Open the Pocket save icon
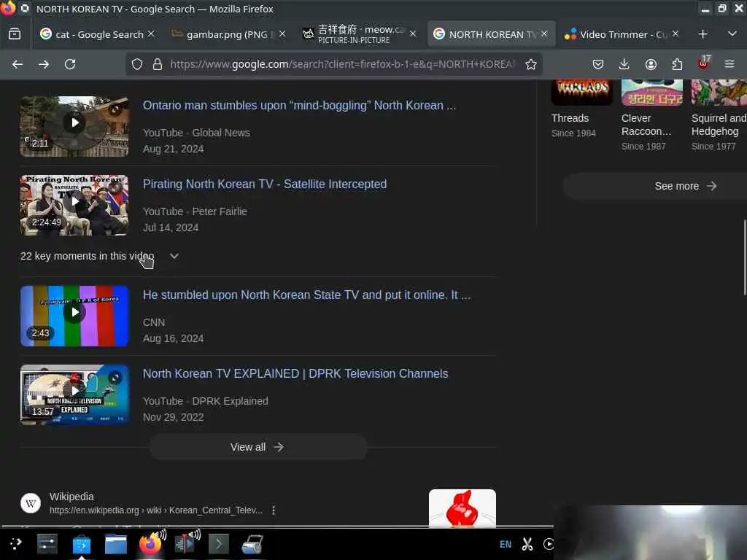747x560 pixels. pos(598,64)
